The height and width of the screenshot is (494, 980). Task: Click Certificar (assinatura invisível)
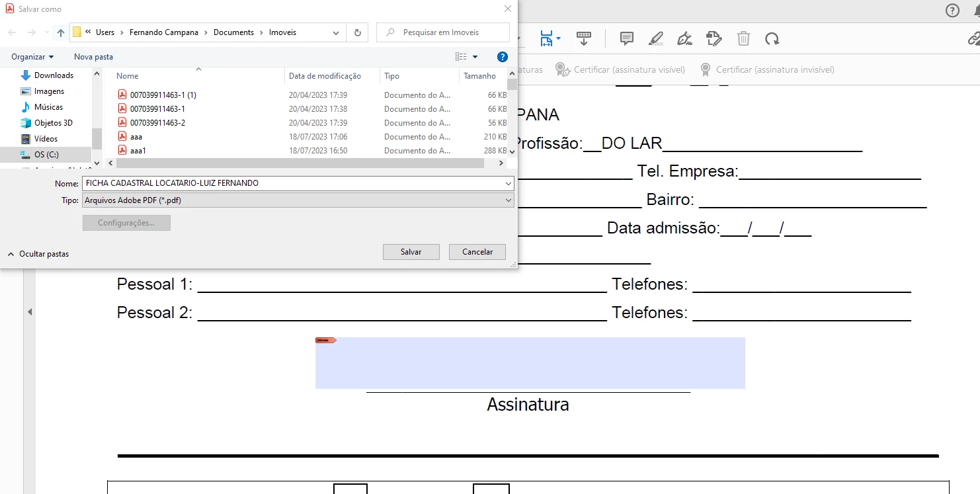coord(767,69)
